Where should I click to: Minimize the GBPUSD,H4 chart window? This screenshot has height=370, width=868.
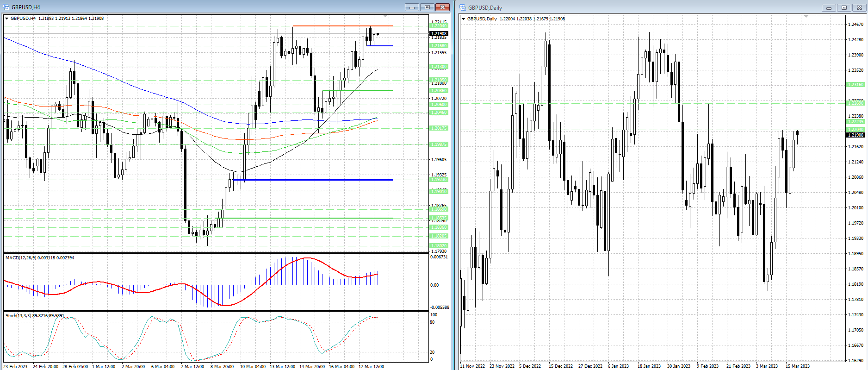pyautogui.click(x=411, y=7)
